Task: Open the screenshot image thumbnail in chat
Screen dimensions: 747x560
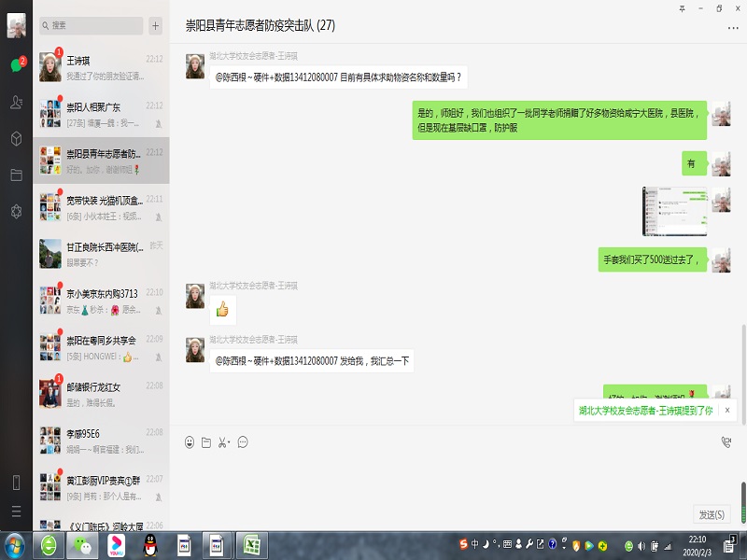Action: point(672,211)
